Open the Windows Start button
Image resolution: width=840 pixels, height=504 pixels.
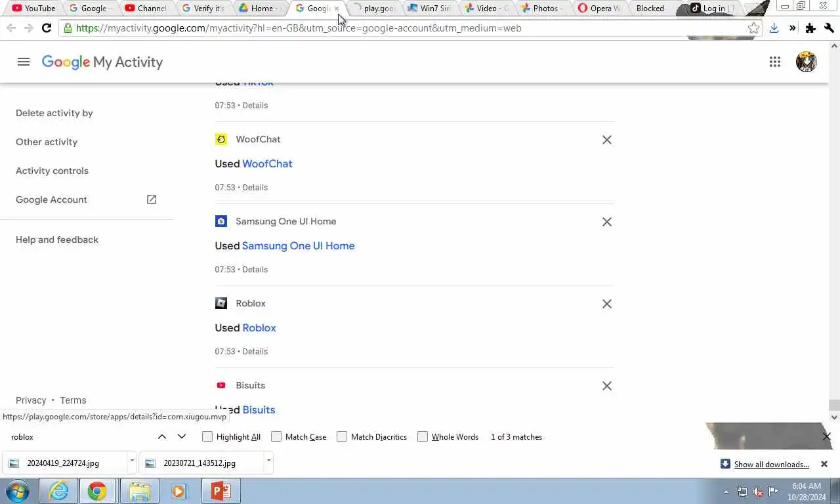tap(18, 491)
